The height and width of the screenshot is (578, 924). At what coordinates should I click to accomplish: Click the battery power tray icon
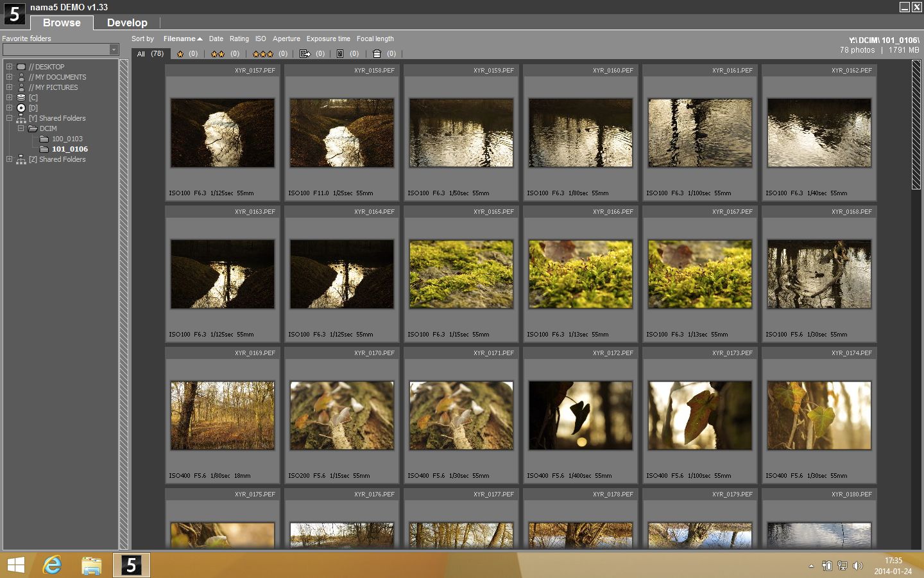click(827, 566)
